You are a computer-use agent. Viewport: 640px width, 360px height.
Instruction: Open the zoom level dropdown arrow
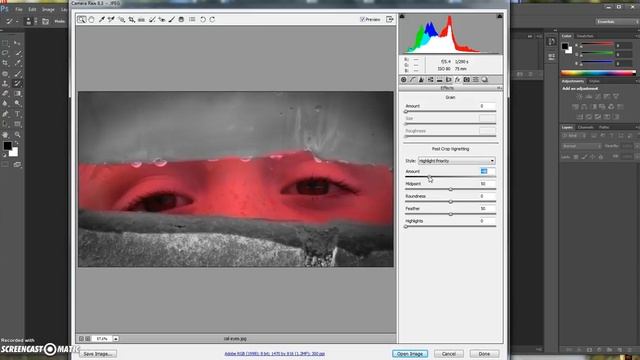(x=116, y=339)
